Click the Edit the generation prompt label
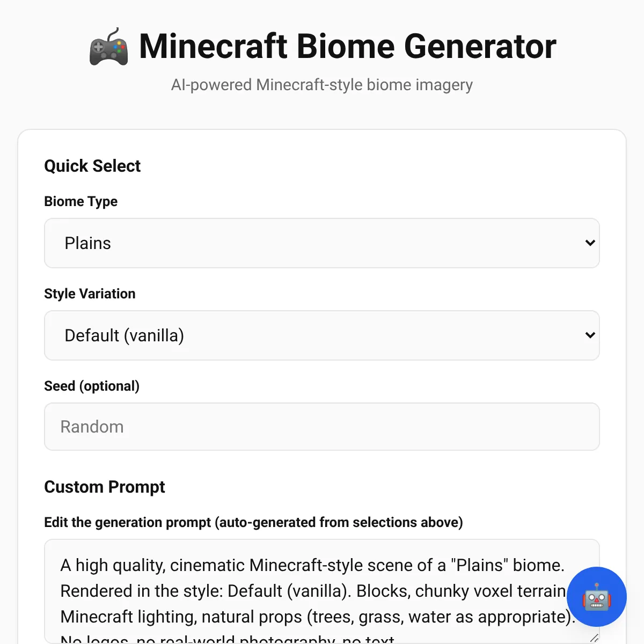Image resolution: width=644 pixels, height=644 pixels. (253, 522)
